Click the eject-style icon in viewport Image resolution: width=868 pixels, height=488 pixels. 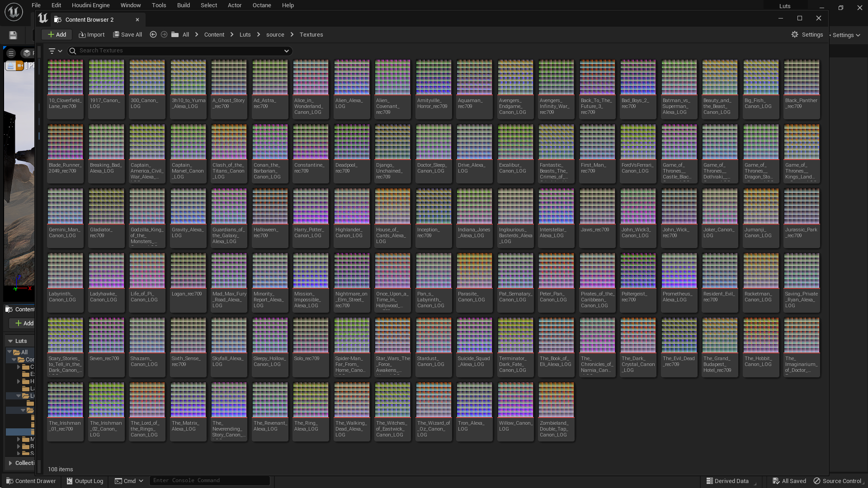point(10,66)
